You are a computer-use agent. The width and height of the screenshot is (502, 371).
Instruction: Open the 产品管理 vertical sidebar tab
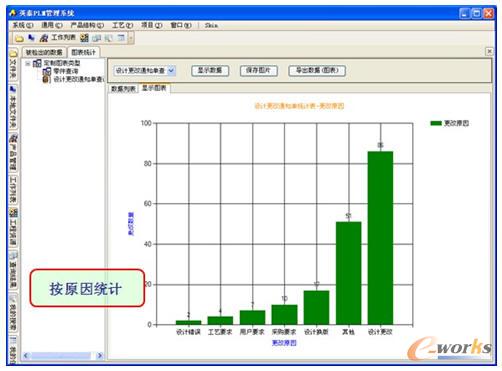[x=12, y=152]
